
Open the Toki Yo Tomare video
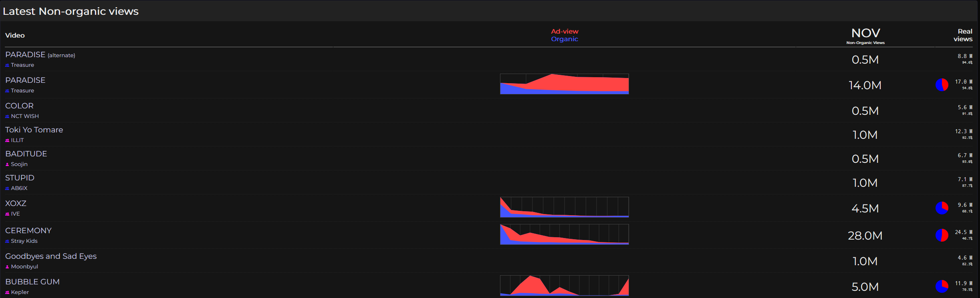click(x=34, y=130)
